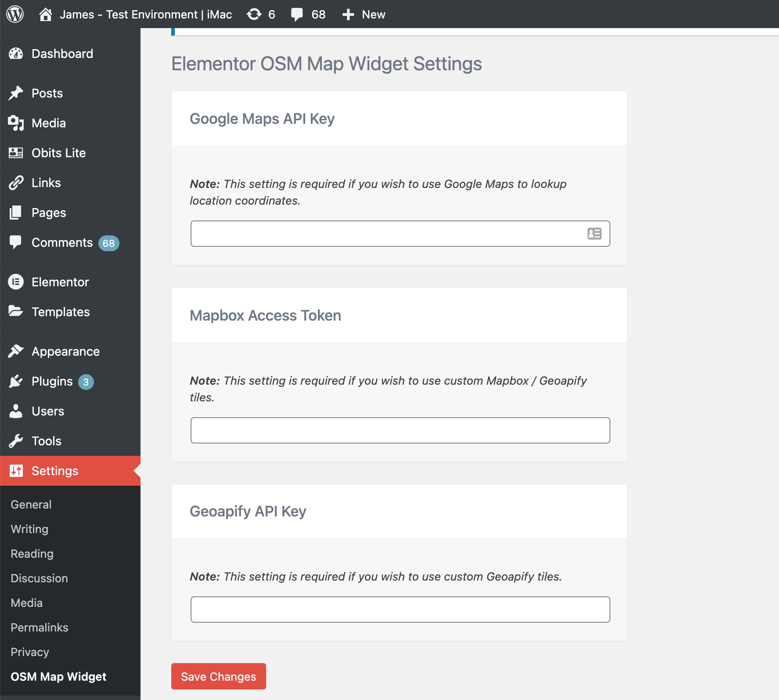
Task: Open the General settings submenu
Action: point(31,505)
